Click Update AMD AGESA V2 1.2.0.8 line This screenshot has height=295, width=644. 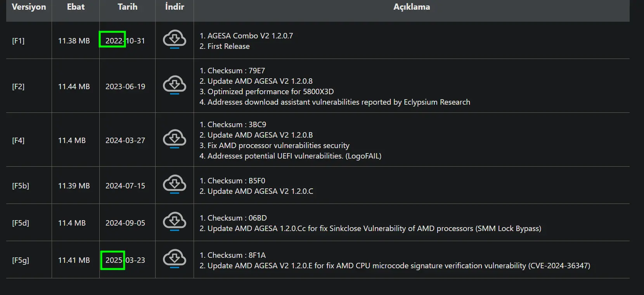click(256, 81)
